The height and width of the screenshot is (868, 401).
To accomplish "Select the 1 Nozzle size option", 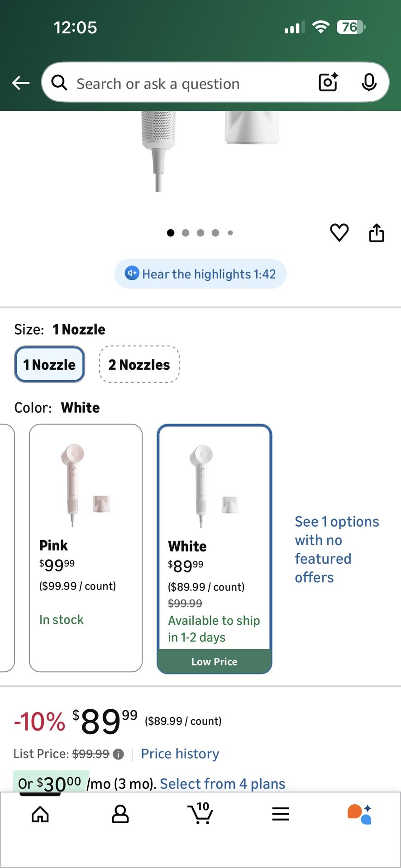I will coord(50,364).
